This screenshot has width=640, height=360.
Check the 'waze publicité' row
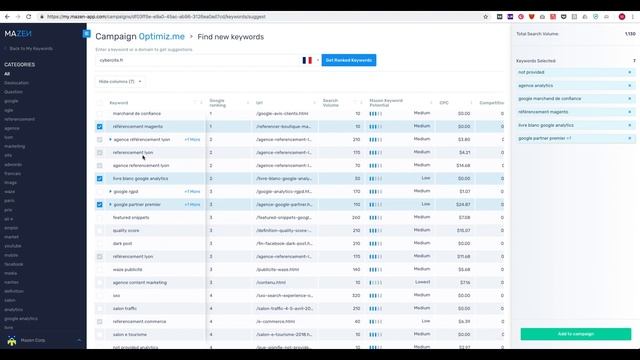click(100, 270)
